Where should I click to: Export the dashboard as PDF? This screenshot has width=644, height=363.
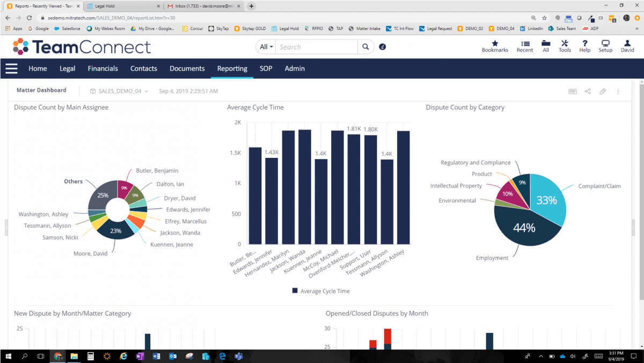pyautogui.click(x=573, y=91)
